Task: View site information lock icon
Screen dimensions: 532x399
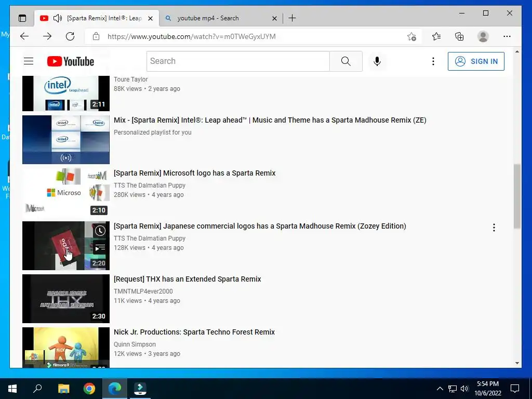Action: pos(96,36)
